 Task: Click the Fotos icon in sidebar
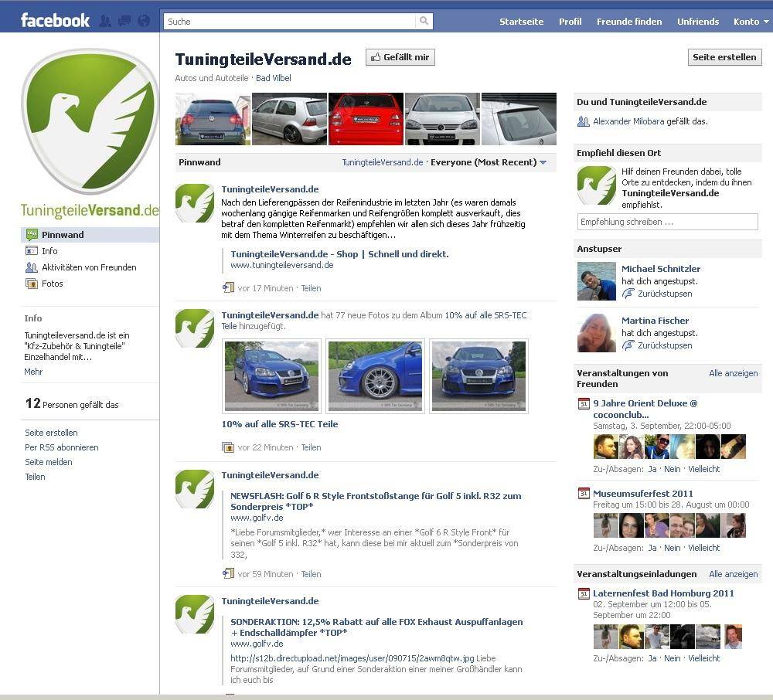32,284
